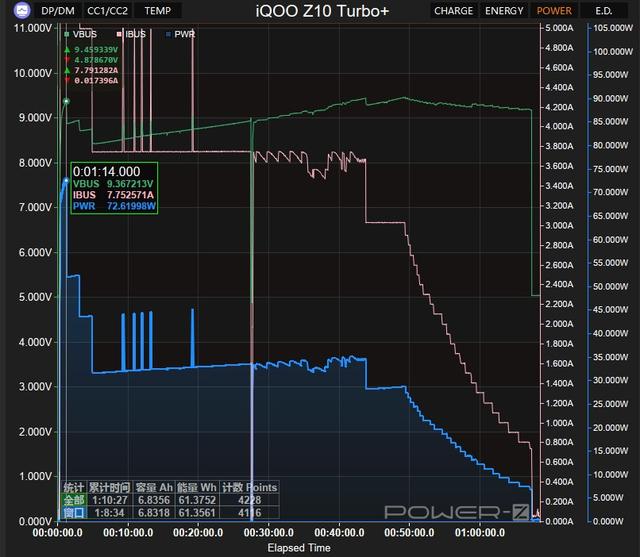
Task: Click tooltip IBUS value 7.752571A
Action: click(x=130, y=195)
